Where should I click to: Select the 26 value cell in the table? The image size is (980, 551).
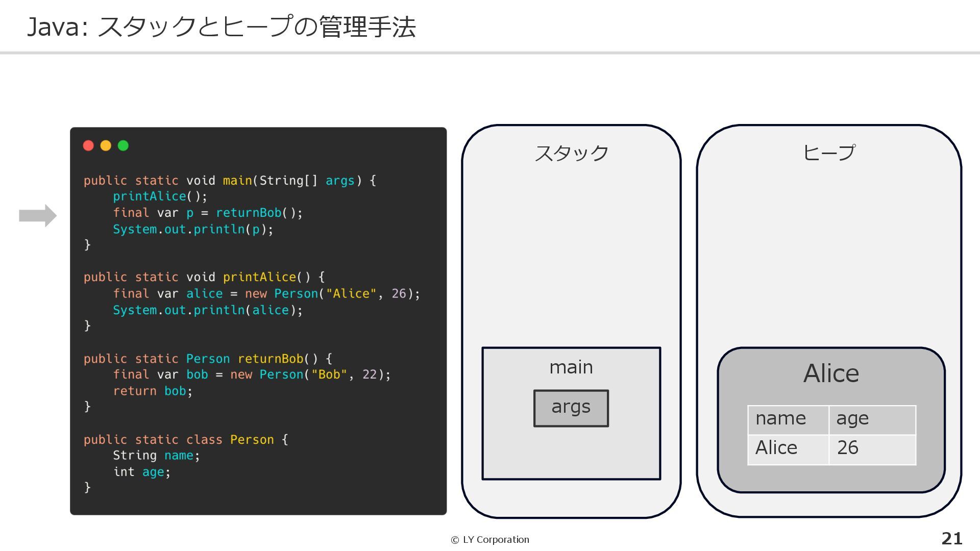tap(872, 449)
